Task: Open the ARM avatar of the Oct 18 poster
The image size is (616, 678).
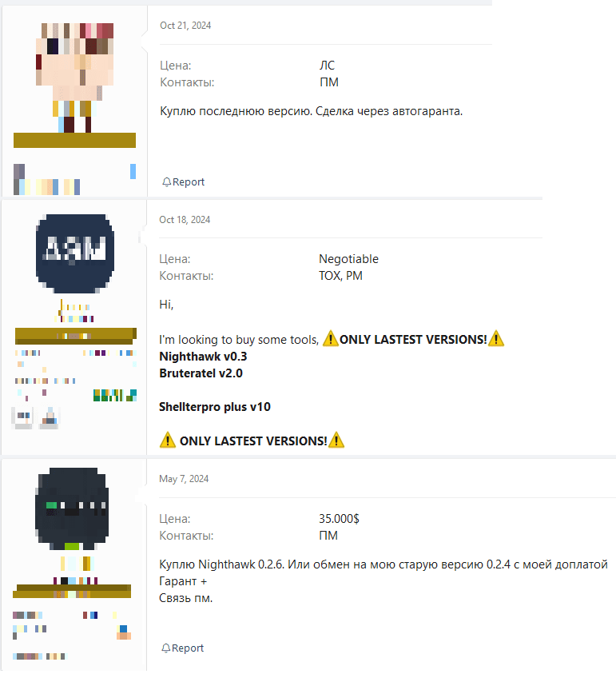Action: tap(75, 253)
